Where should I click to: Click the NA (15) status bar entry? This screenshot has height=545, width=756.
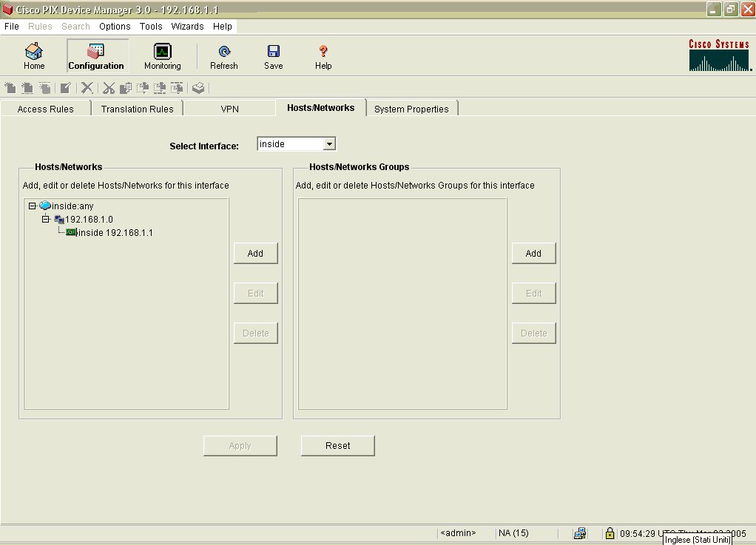513,533
